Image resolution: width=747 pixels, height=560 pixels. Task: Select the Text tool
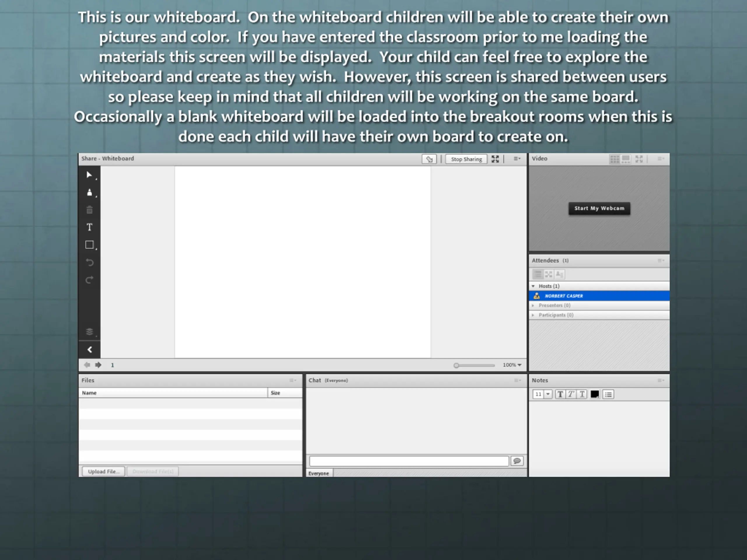[90, 227]
